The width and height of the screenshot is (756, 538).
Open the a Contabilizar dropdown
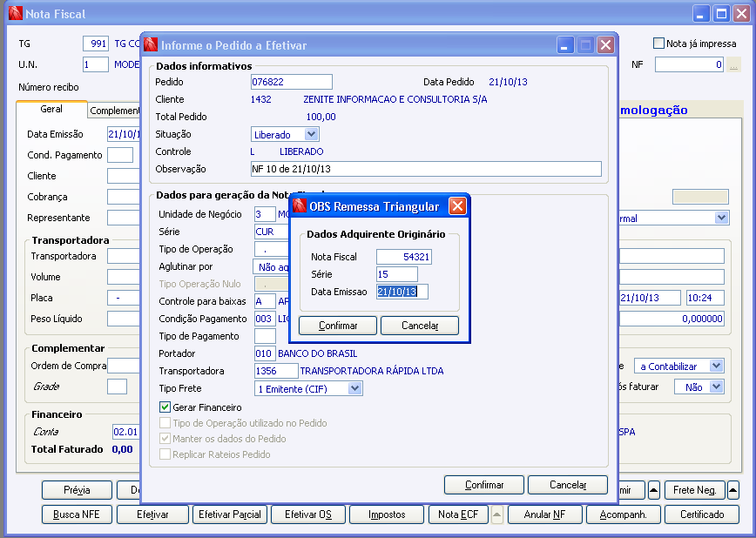pyautogui.click(x=716, y=366)
